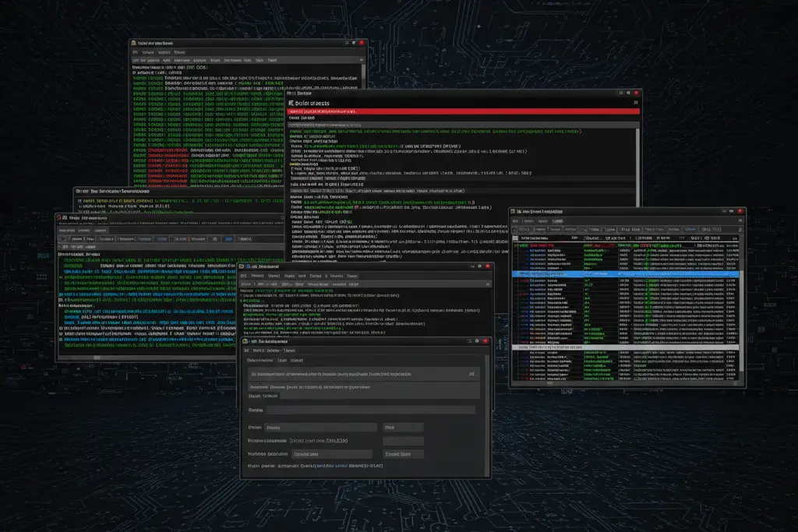Click the app icon in the log window's title bar
Screen dimensions: 798x532
point(135,43)
